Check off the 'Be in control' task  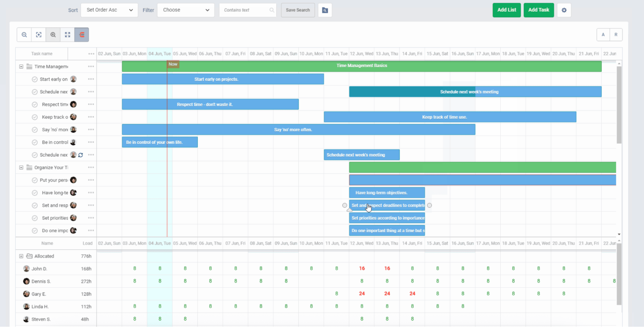[34, 142]
